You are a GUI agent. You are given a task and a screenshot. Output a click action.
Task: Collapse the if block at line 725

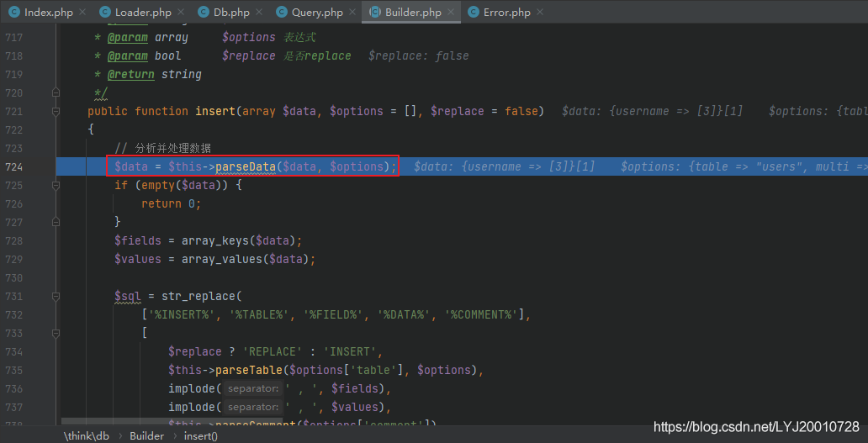pyautogui.click(x=56, y=185)
